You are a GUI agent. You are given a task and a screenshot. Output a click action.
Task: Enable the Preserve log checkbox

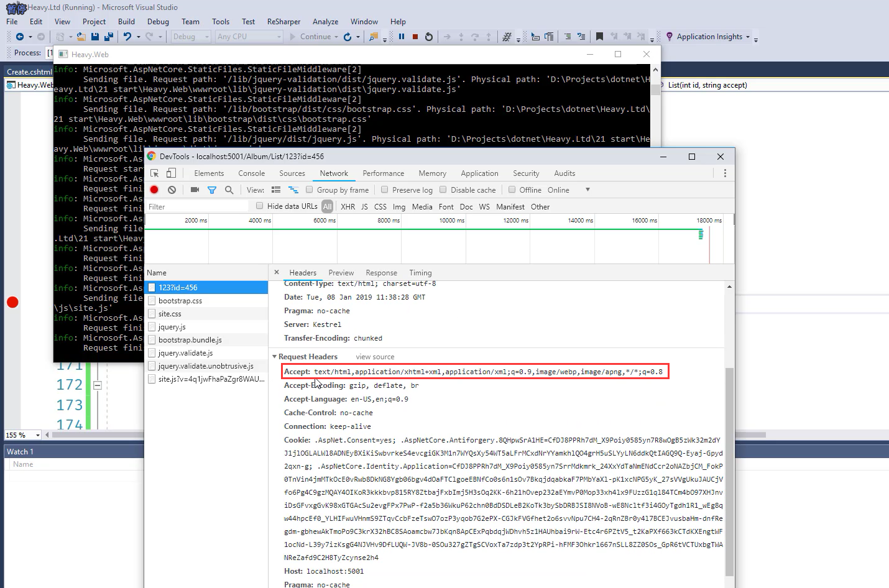pyautogui.click(x=384, y=190)
